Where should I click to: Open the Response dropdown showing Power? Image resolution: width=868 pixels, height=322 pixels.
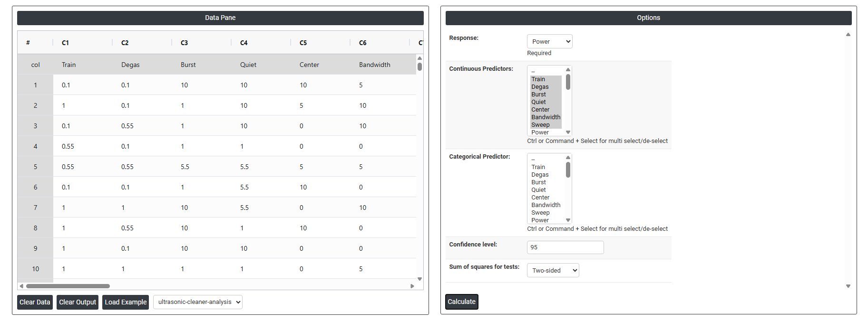pos(549,42)
